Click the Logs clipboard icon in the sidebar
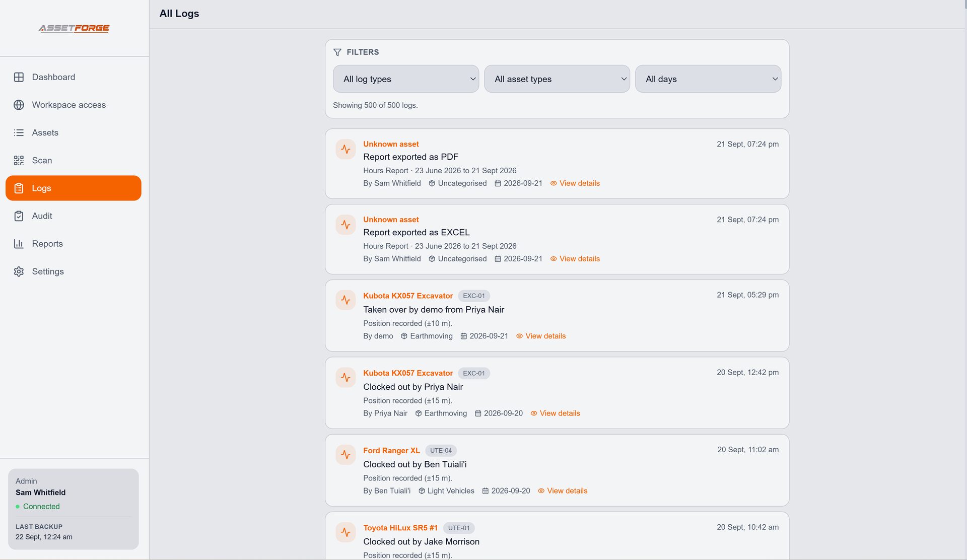The image size is (967, 560). tap(19, 188)
